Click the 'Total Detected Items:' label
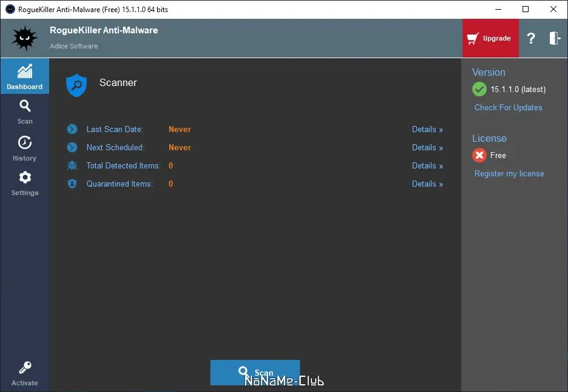568x392 pixels. pos(124,165)
